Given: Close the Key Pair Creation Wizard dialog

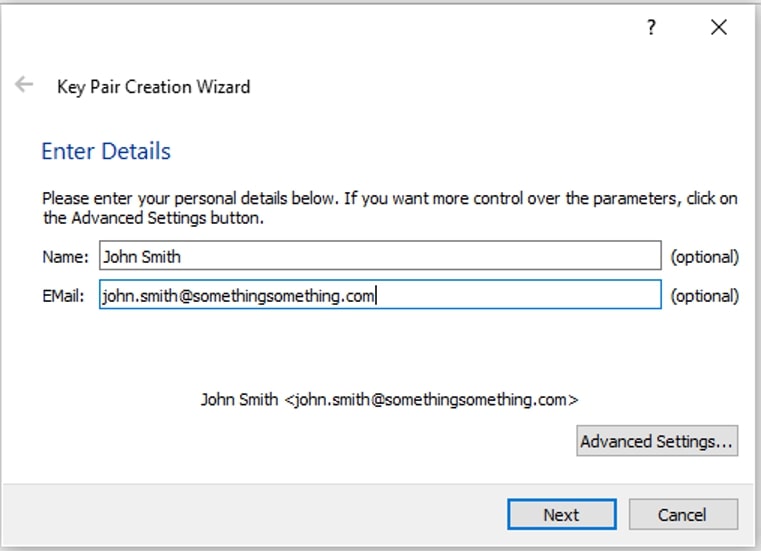Looking at the screenshot, I should tap(719, 27).
